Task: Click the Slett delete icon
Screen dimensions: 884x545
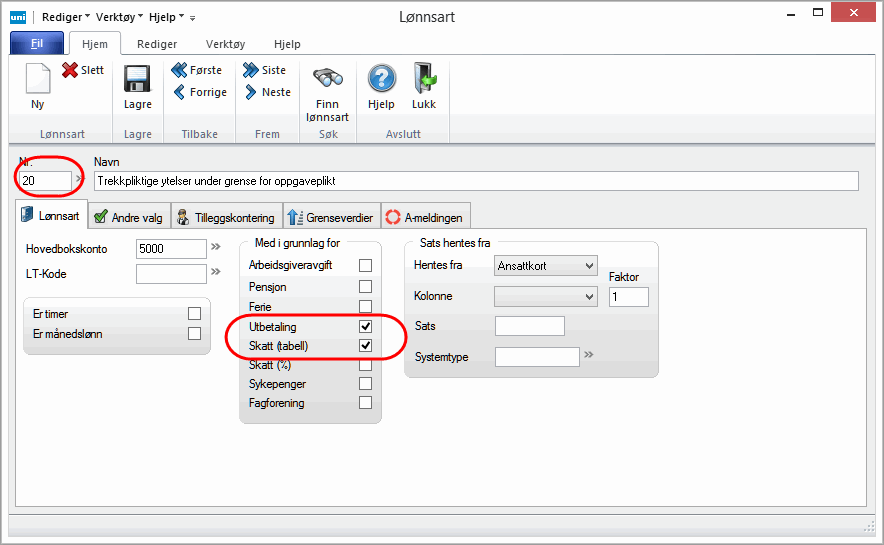Action: click(71, 70)
